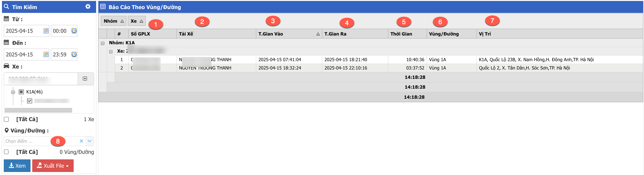Open the Vùng/Đường dropdown chevron
This screenshot has width=644, height=175.
89,141
